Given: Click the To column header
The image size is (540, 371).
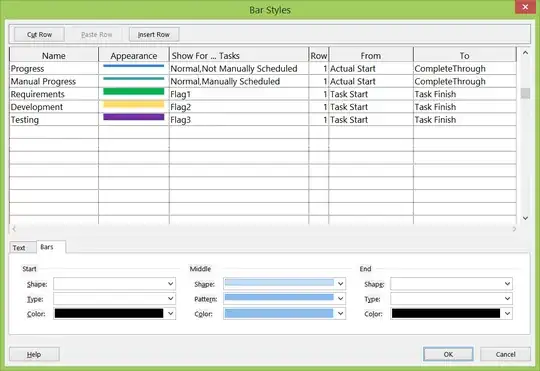Looking at the screenshot, I should (x=465, y=55).
